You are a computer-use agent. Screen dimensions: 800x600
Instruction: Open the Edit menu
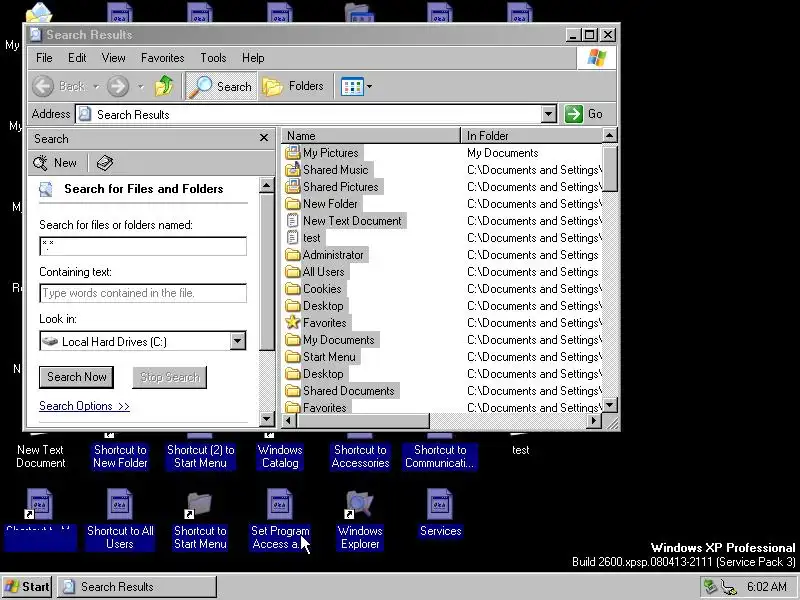(x=77, y=58)
